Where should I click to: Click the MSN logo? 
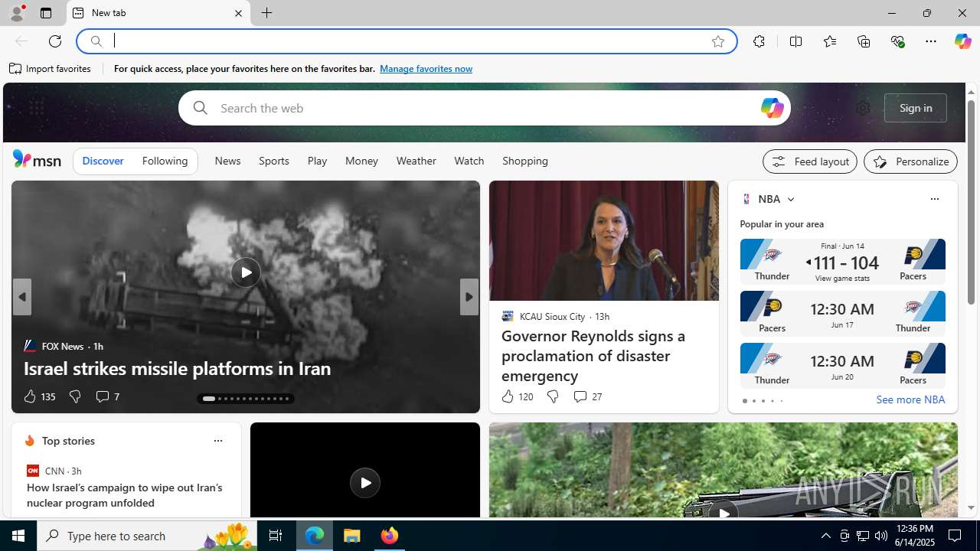click(37, 159)
